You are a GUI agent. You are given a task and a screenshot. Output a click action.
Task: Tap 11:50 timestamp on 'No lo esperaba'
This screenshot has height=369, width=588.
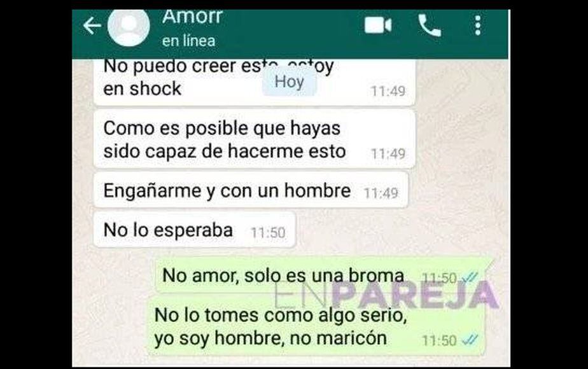(268, 232)
